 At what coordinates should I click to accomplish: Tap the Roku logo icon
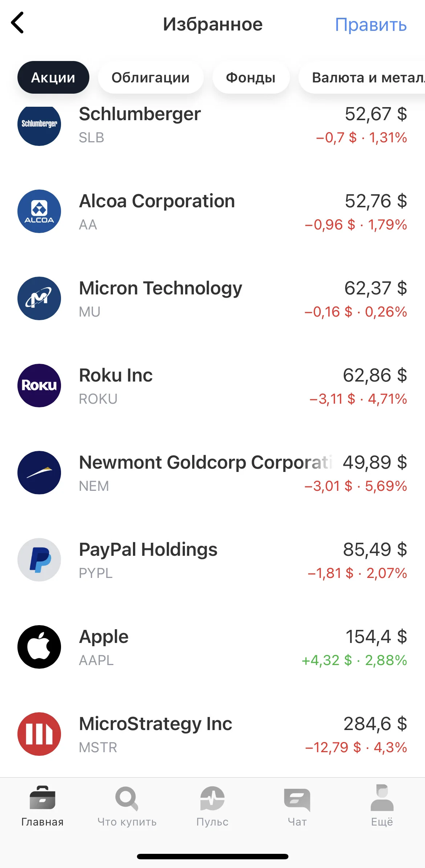click(x=39, y=386)
